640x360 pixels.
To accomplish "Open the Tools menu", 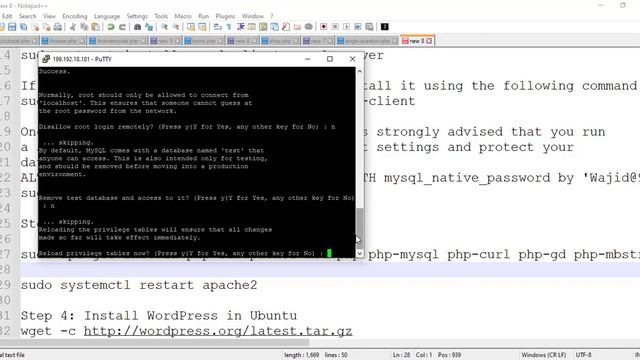I will [x=161, y=16].
